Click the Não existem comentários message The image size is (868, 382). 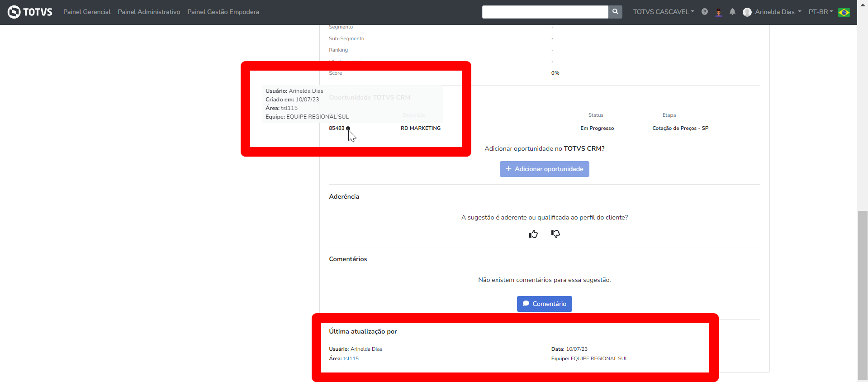[x=545, y=280]
